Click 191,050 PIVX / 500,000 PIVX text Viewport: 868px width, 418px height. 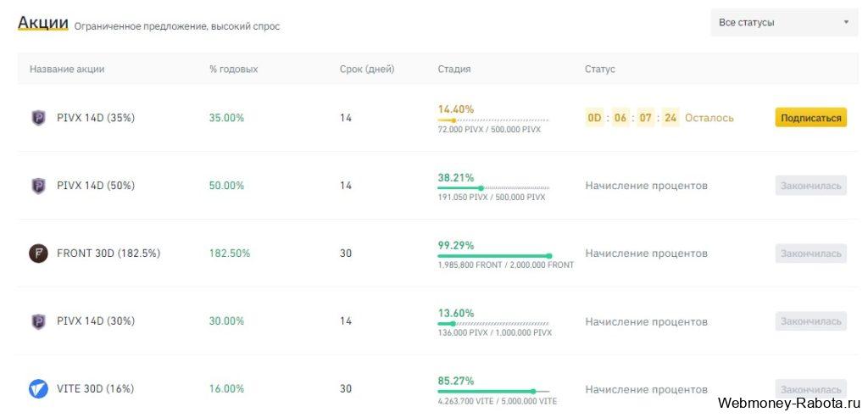(x=491, y=197)
